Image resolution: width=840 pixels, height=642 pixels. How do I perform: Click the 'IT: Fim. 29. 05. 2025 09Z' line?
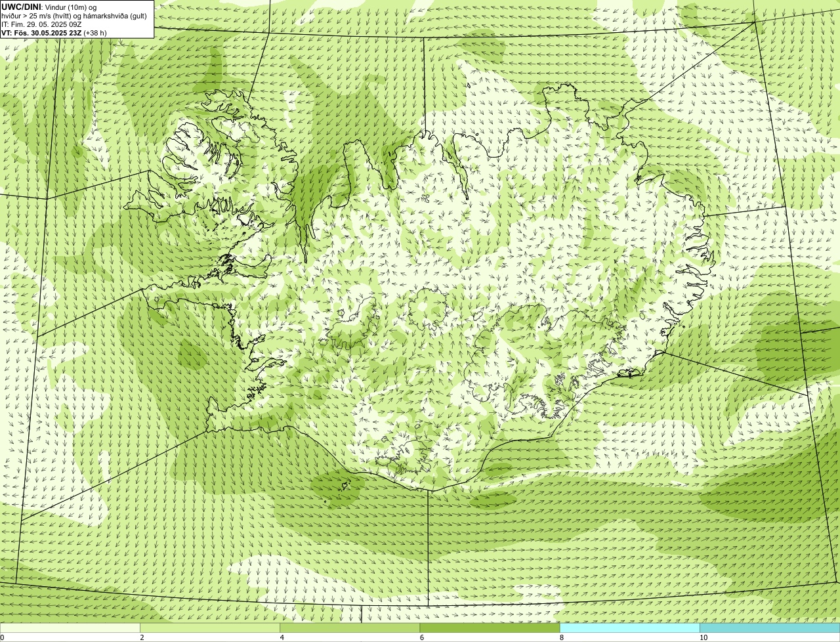[41, 24]
